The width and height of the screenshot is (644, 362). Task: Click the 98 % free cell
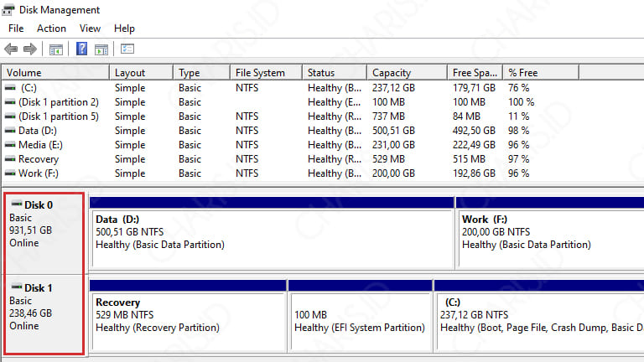tap(519, 131)
